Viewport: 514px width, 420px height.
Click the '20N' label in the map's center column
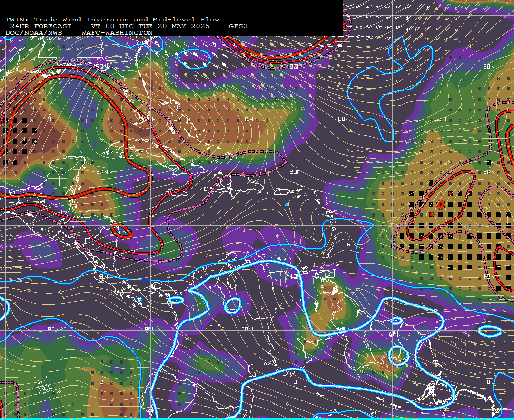click(x=296, y=171)
